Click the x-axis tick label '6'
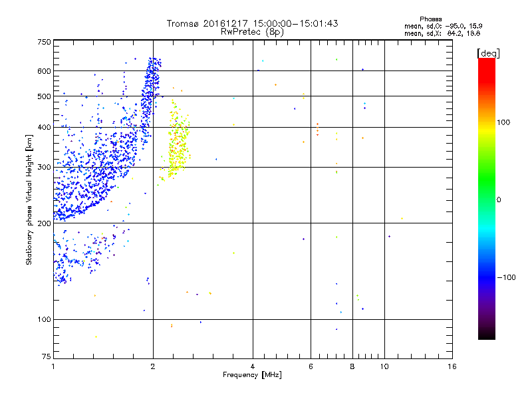532x399 pixels. pos(311,366)
